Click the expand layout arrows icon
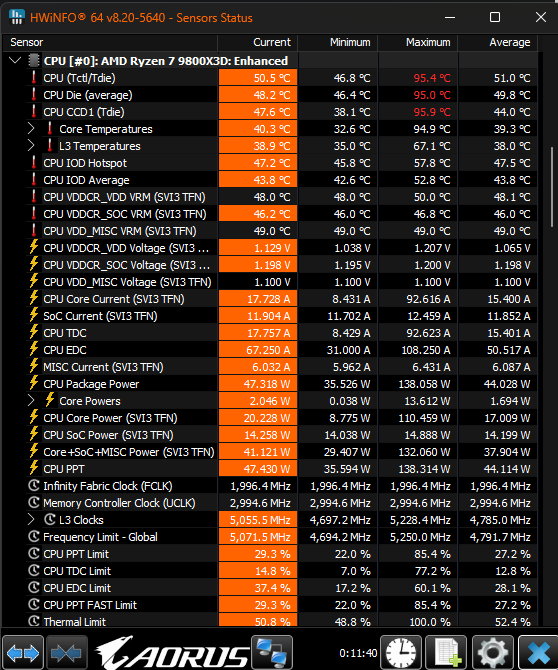The width and height of the screenshot is (558, 670). click(x=23, y=652)
